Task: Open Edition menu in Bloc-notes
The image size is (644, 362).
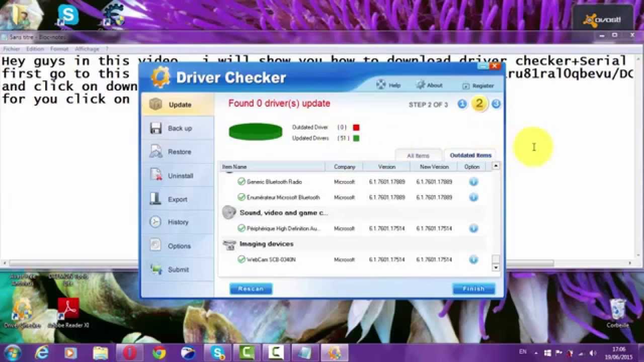Action: pos(35,49)
